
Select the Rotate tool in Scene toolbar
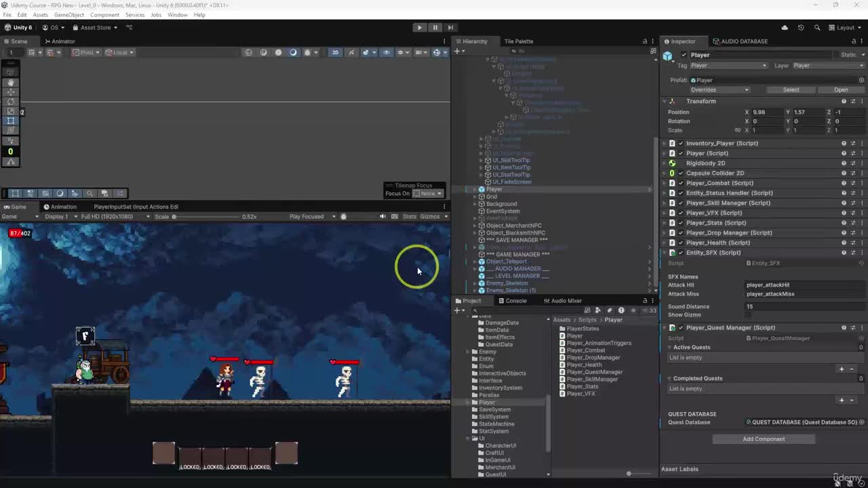[10, 101]
